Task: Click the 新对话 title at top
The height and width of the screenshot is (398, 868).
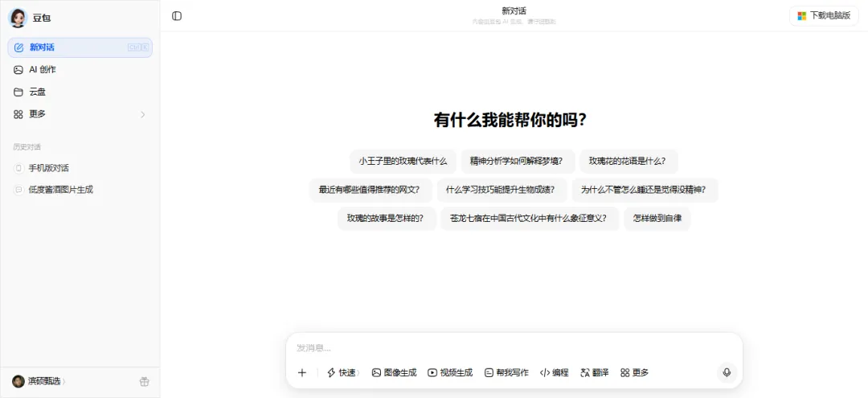Action: [x=514, y=11]
